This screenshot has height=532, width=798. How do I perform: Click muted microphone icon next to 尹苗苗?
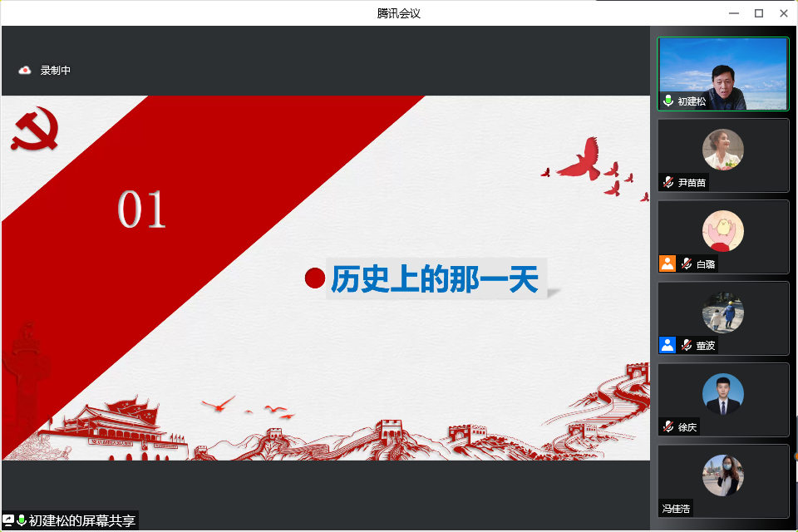(668, 182)
